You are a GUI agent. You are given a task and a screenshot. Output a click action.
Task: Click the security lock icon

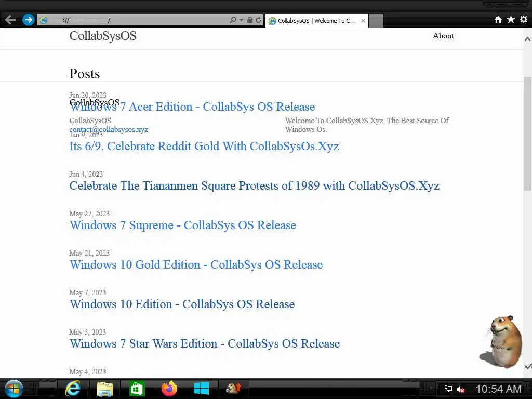click(250, 20)
